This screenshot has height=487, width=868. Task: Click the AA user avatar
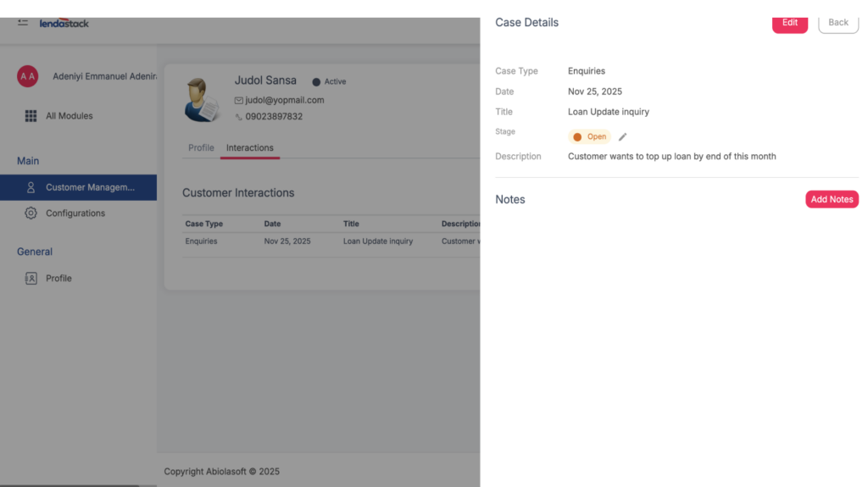coord(28,76)
